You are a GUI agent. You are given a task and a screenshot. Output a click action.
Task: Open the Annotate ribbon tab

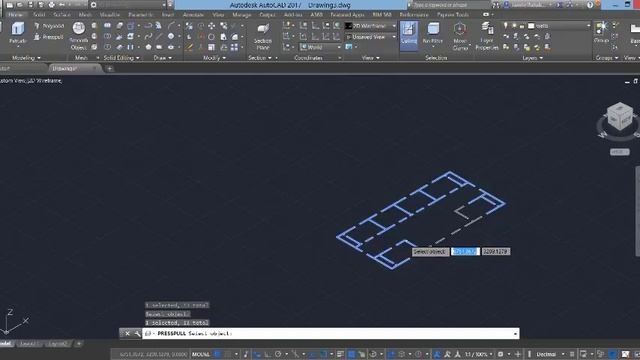coord(193,15)
